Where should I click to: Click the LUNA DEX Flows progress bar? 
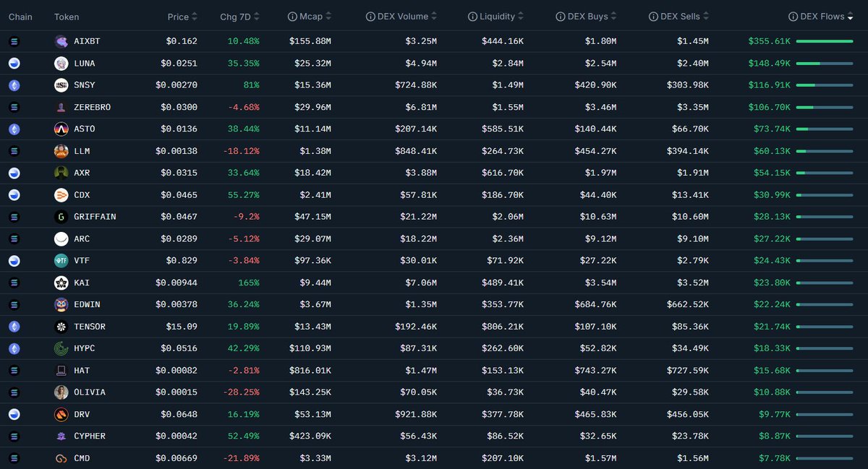point(825,64)
